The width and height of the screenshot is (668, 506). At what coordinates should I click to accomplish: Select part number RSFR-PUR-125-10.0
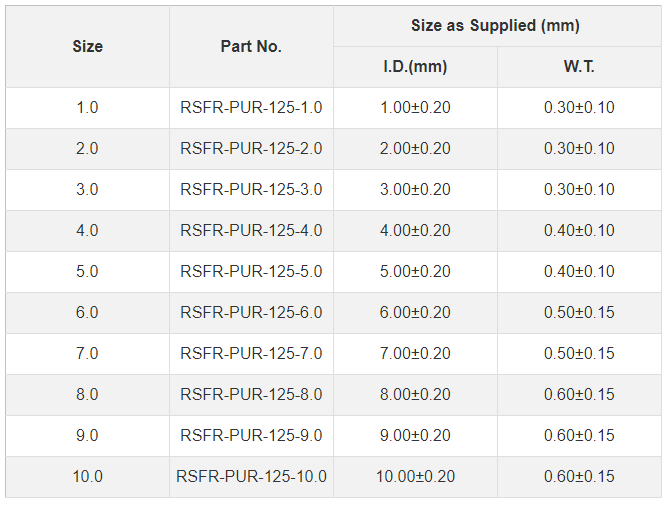251,477
